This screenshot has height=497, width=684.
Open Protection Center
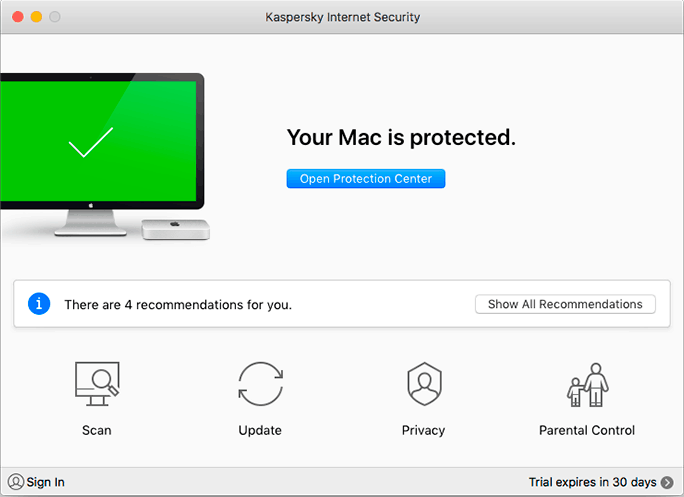366,178
